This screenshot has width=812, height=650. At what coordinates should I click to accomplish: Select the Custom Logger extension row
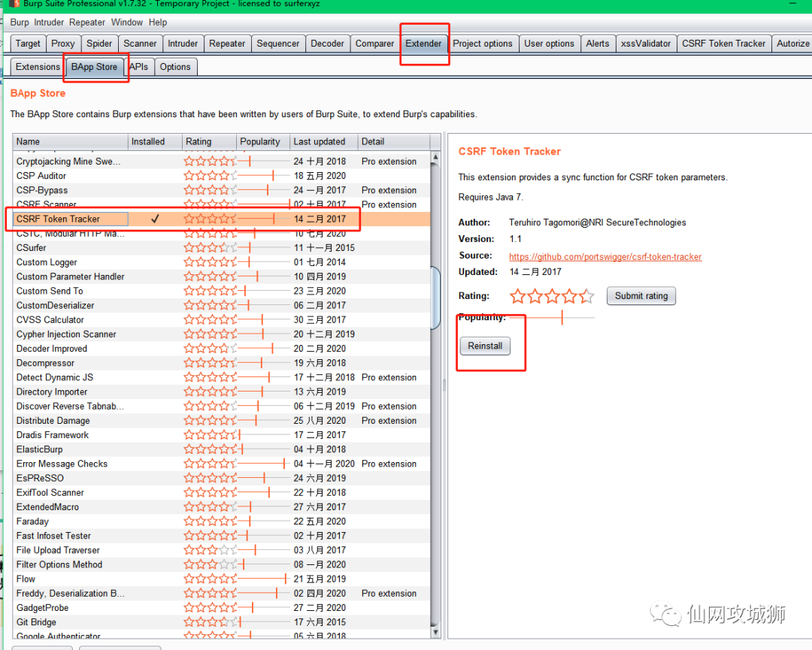pos(47,262)
